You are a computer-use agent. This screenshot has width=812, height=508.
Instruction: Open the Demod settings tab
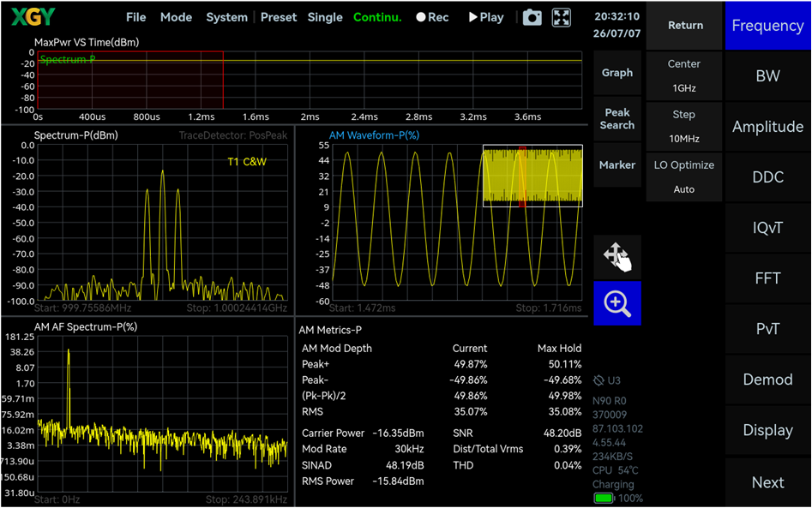(x=767, y=380)
